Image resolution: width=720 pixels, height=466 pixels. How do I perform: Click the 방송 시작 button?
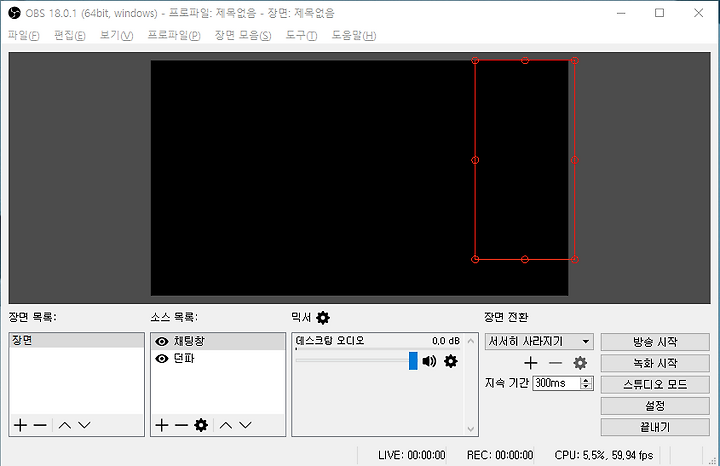(x=655, y=342)
